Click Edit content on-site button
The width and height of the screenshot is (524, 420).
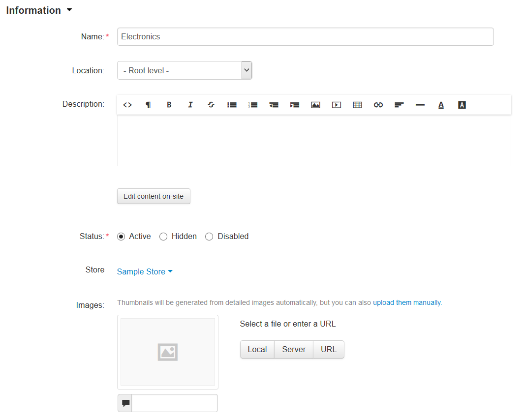(154, 196)
